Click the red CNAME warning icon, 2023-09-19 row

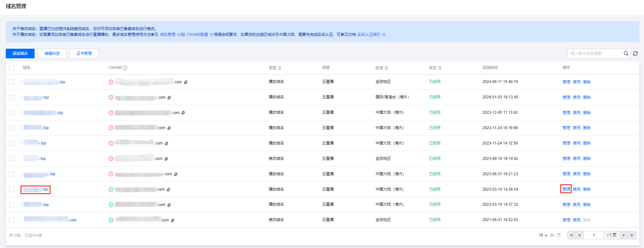tap(111, 159)
